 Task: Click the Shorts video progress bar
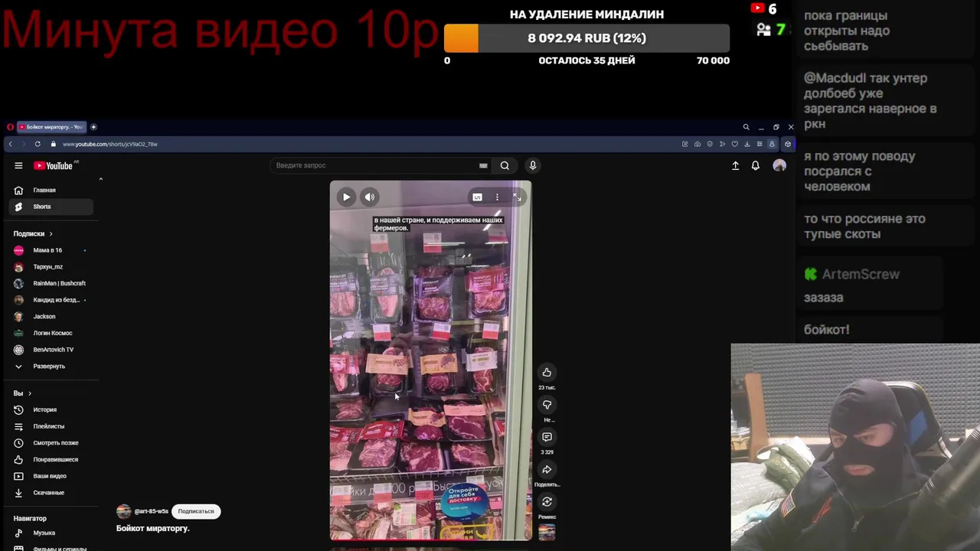coord(430,540)
